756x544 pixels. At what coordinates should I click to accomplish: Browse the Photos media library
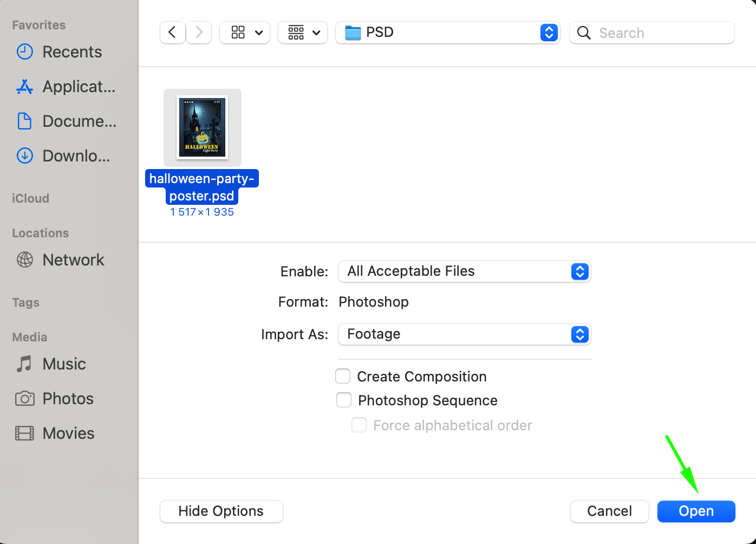pos(68,399)
